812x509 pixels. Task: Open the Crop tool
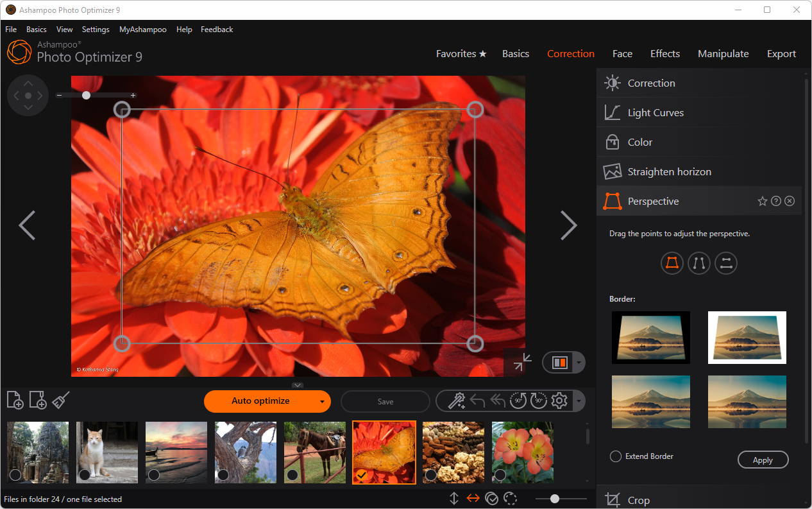click(x=638, y=499)
